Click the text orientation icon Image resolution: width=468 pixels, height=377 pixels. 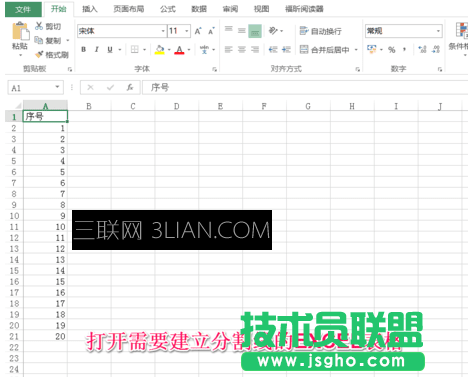[273, 31]
